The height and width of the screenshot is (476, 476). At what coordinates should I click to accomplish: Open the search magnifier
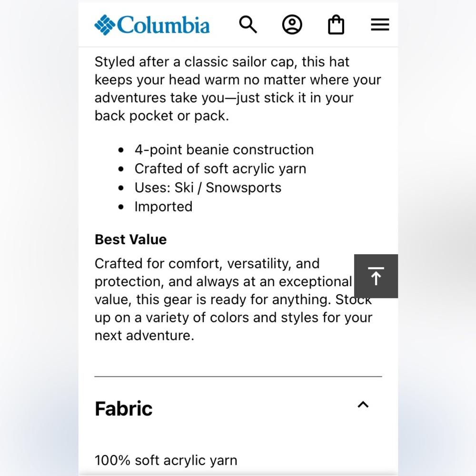click(x=248, y=24)
